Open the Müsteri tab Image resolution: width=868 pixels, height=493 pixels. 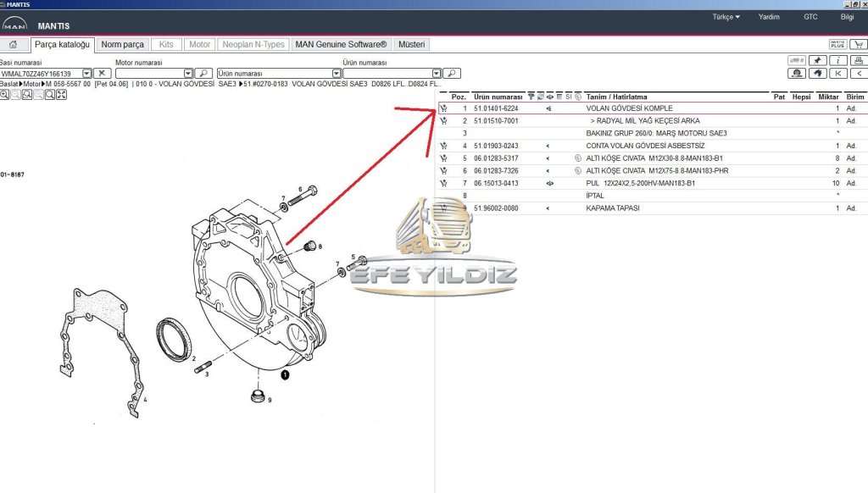click(x=412, y=44)
